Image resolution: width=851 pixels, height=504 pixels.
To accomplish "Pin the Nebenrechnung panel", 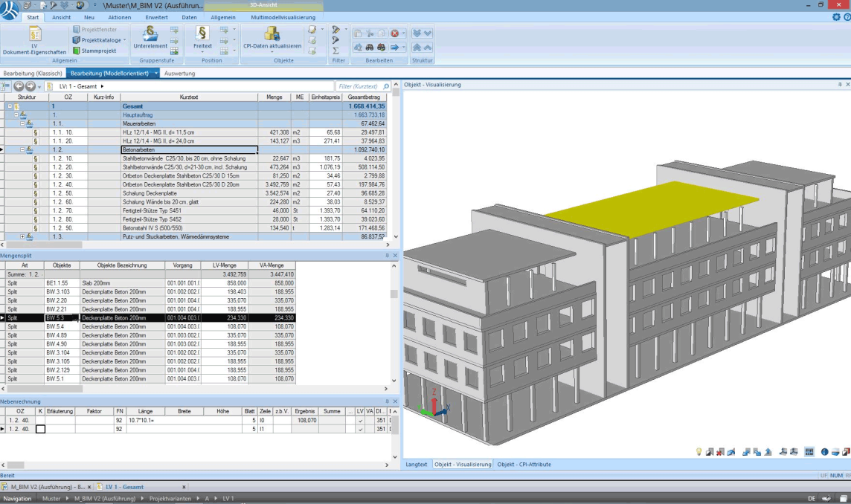I will tap(387, 401).
